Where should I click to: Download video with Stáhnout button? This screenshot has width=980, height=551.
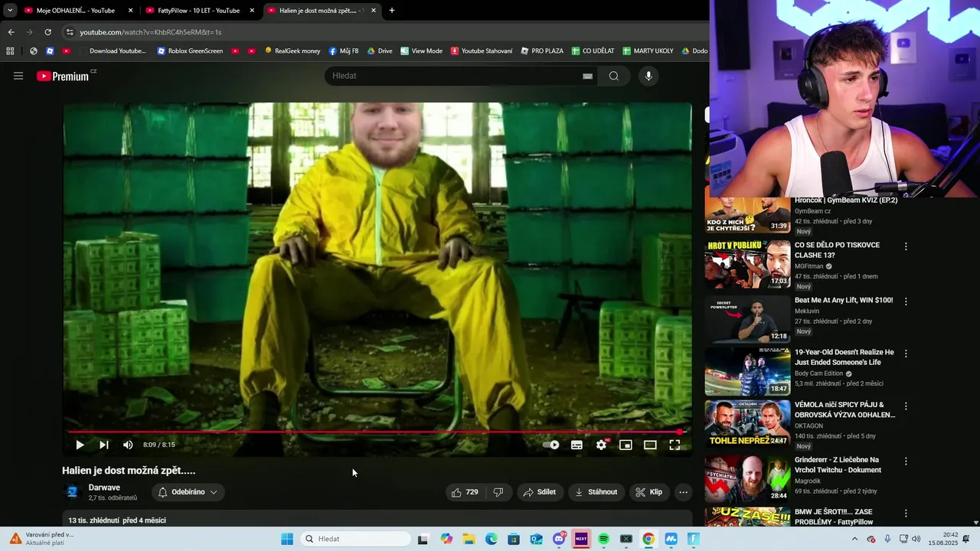coord(596,492)
